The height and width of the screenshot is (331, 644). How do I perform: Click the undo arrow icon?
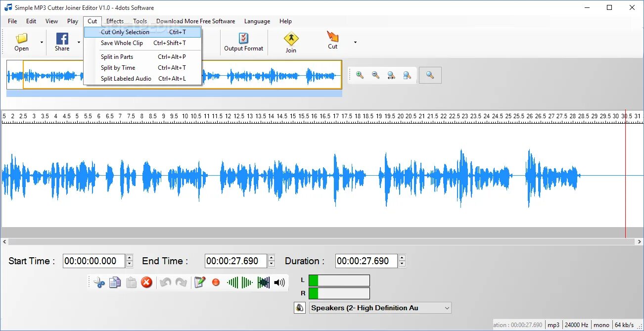(165, 283)
